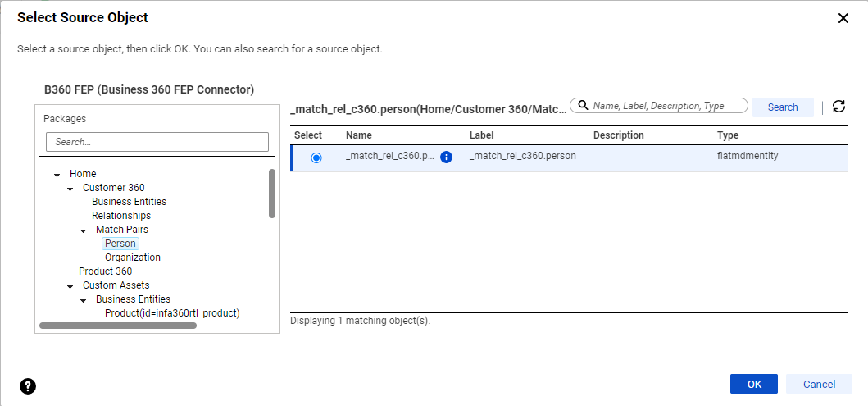Select the Person match pair item
Screen dimensions: 868x406
pyautogui.click(x=120, y=243)
